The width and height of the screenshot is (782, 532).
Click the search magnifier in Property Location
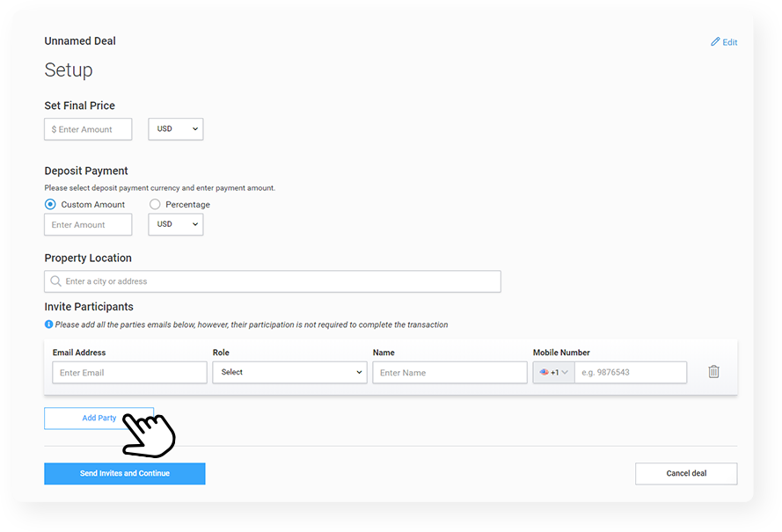[x=56, y=281]
